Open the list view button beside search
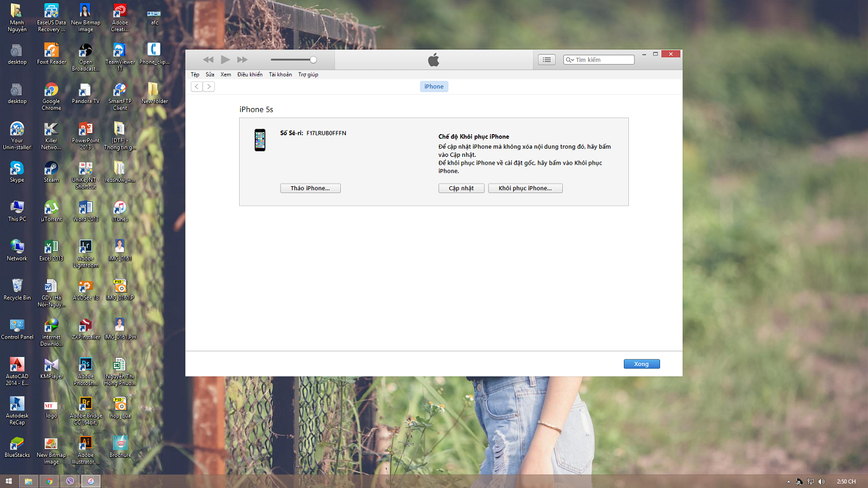868x488 pixels. (x=547, y=60)
